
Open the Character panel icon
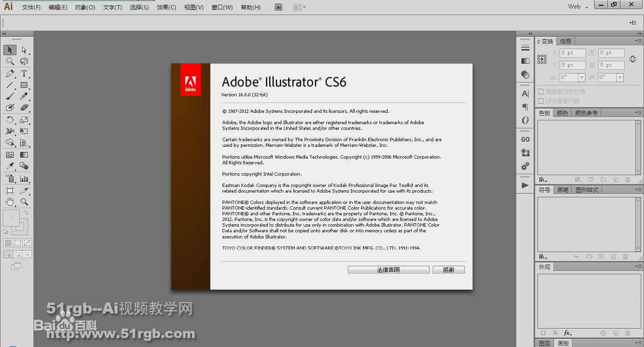tap(525, 93)
